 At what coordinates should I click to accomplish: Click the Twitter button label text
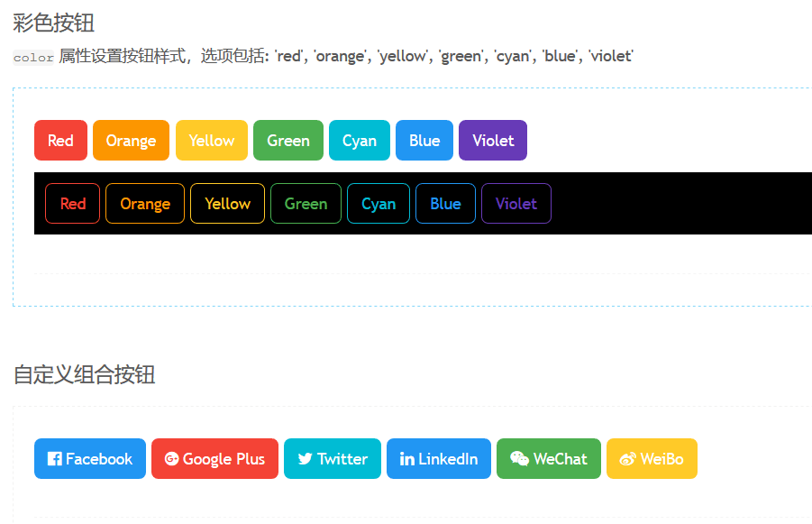[x=342, y=459]
